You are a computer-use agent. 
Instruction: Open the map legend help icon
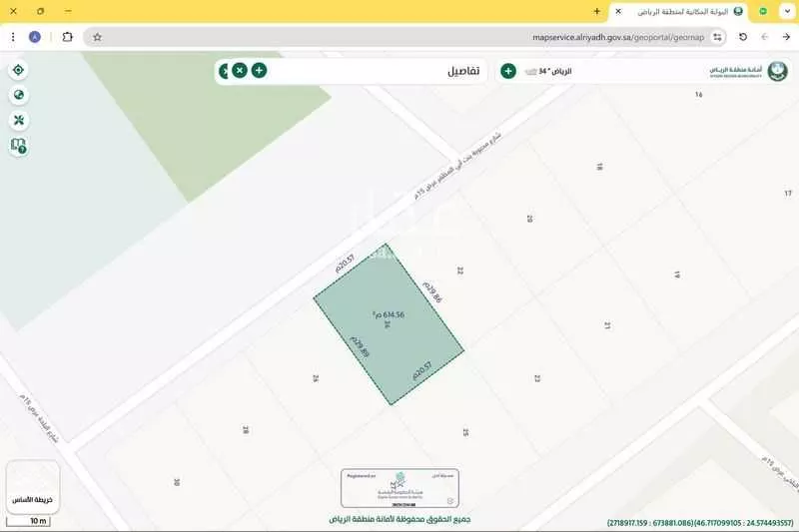click(x=18, y=146)
